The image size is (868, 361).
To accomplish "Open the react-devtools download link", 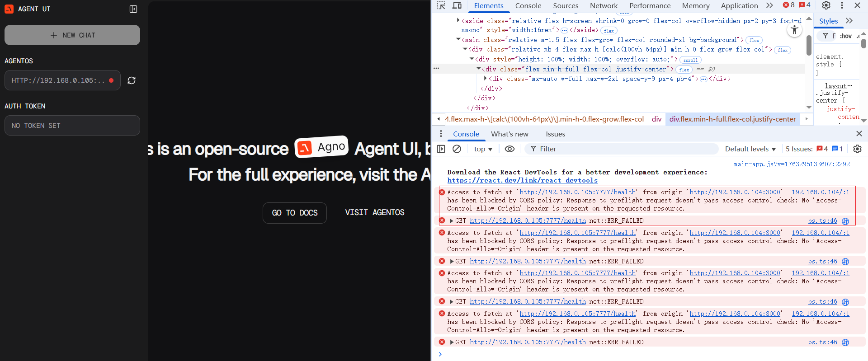I will tap(523, 180).
